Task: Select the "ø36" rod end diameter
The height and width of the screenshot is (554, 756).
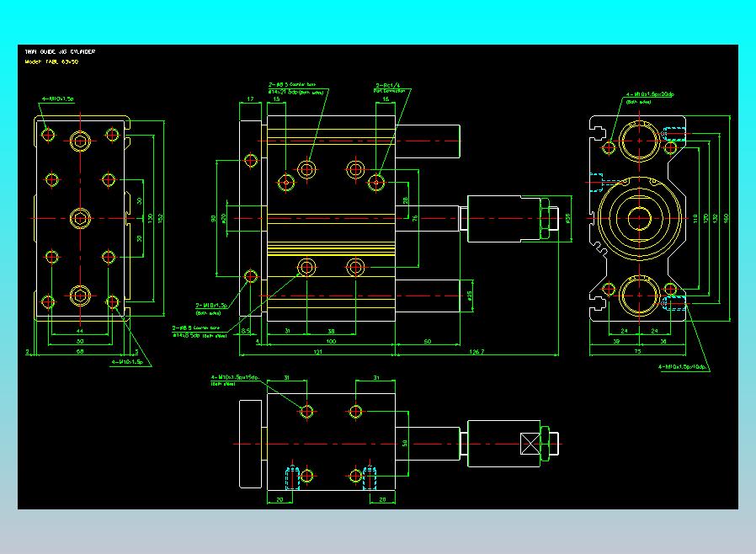Action: click(x=568, y=218)
